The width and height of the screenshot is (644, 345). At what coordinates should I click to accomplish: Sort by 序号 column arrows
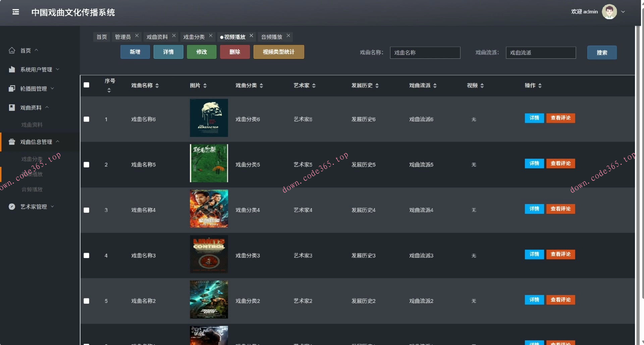point(109,90)
